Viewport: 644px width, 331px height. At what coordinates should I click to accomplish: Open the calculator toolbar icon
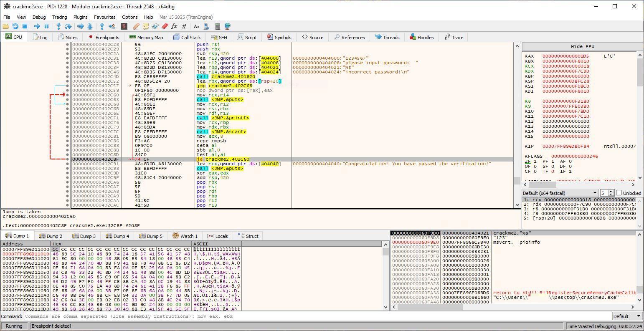tap(218, 26)
